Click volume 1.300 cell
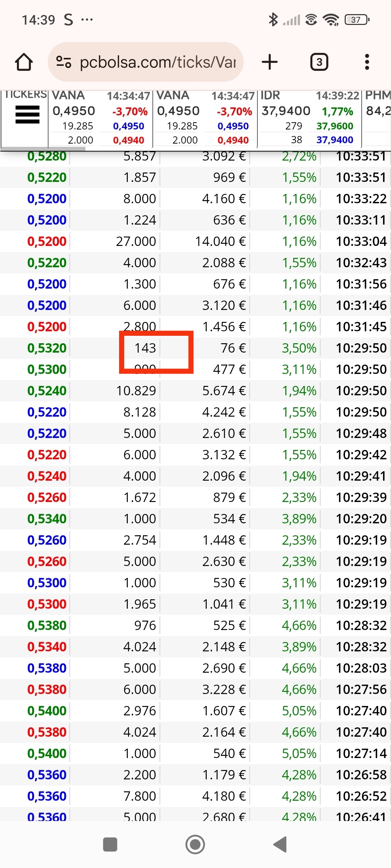This screenshot has height=868, width=391. click(140, 284)
